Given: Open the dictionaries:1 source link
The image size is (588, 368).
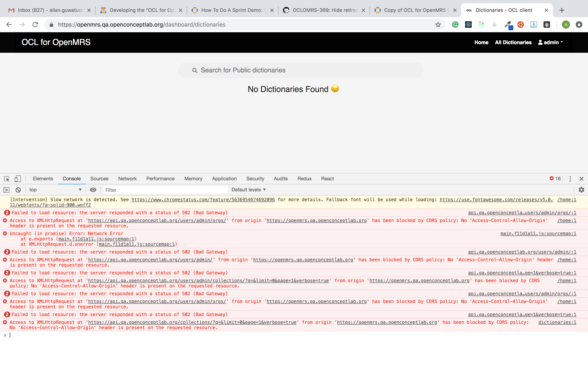Looking at the screenshot, I should coord(557,322).
